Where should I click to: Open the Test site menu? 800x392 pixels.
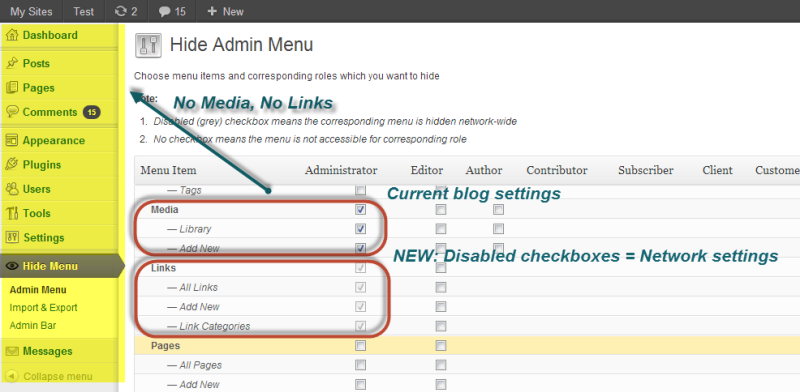click(84, 11)
